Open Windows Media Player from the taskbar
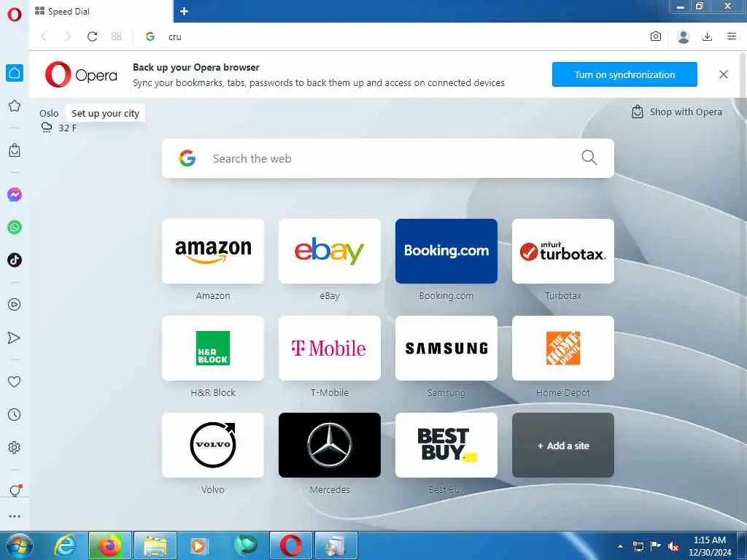This screenshot has height=560, width=747. 199,545
